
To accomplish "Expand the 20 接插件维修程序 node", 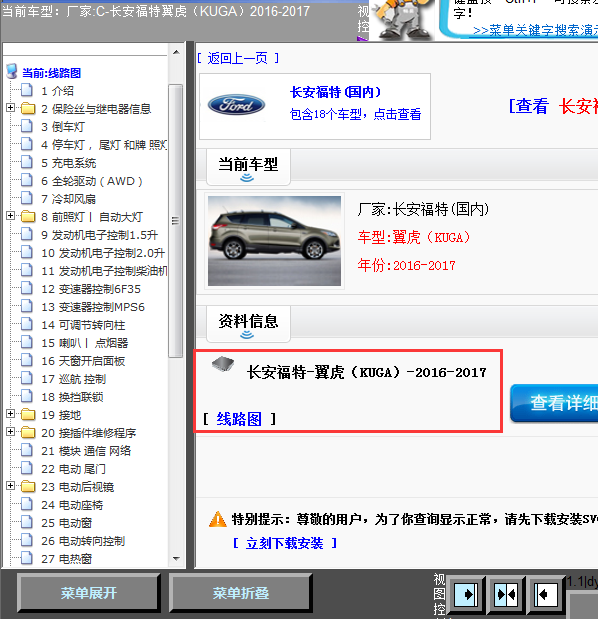I will pyautogui.click(x=11, y=432).
